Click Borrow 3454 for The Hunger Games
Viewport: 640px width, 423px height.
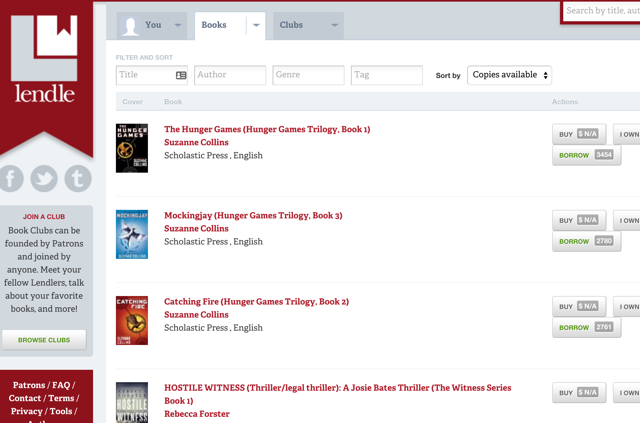pyautogui.click(x=587, y=155)
